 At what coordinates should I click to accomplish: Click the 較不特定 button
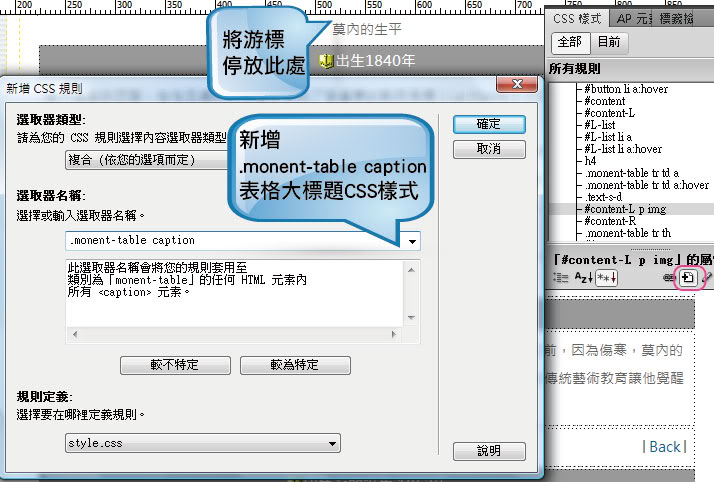click(x=175, y=364)
